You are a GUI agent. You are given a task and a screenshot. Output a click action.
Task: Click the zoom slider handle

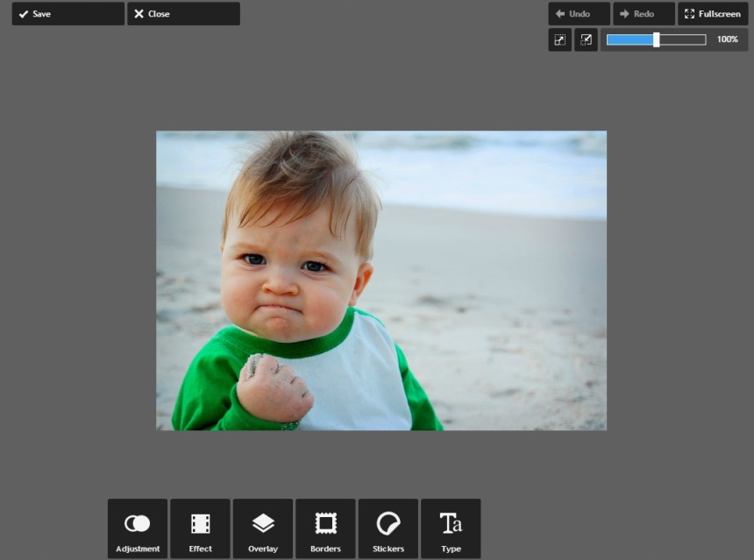click(657, 39)
